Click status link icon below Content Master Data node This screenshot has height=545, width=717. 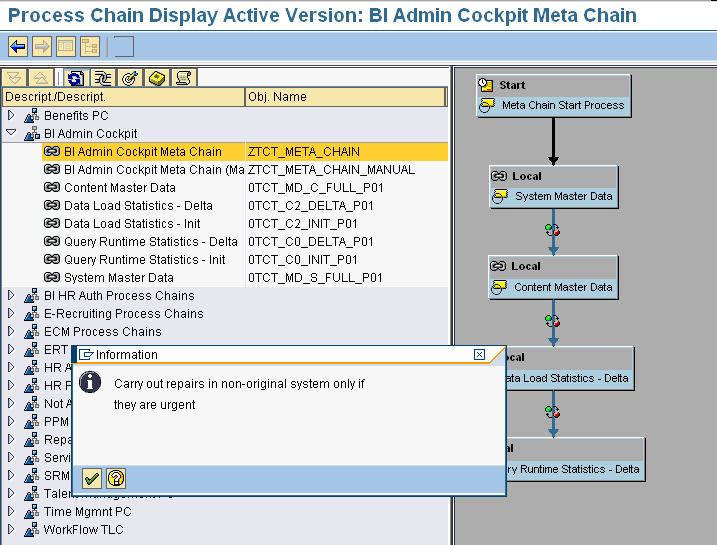[x=552, y=321]
